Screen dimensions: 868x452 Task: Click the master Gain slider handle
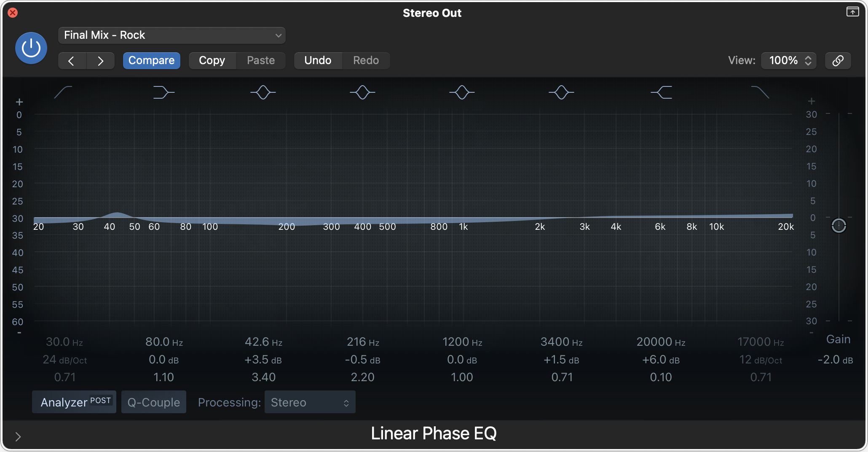pyautogui.click(x=839, y=226)
